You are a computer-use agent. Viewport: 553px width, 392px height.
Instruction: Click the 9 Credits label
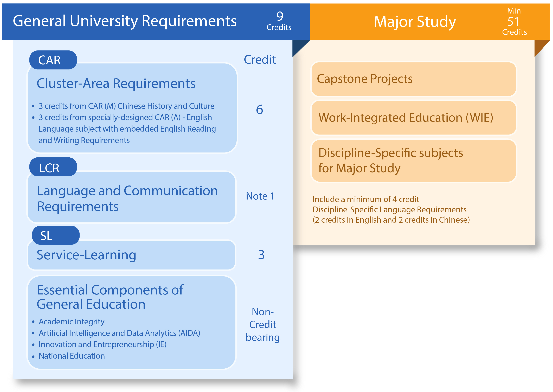coord(279,21)
